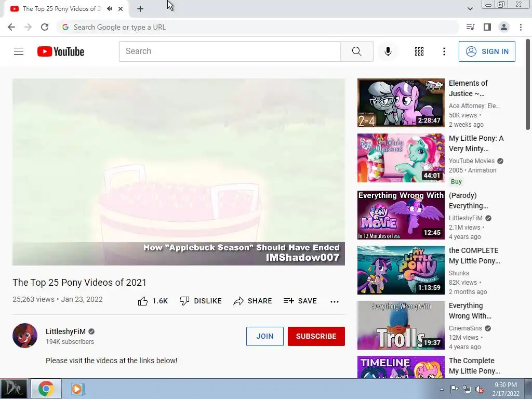Open A Very Minty Christmas thumbnail
The height and width of the screenshot is (399, 532).
(401, 158)
